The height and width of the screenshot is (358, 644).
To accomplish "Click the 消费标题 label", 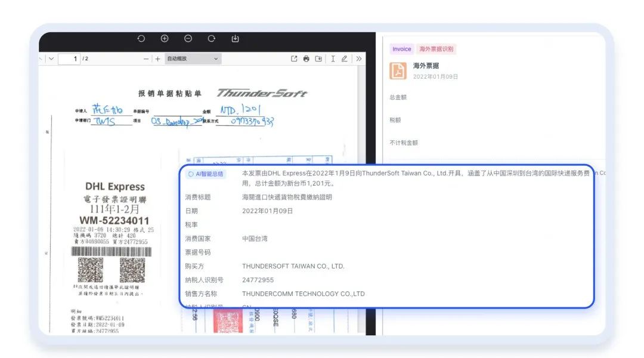I will pyautogui.click(x=197, y=197).
